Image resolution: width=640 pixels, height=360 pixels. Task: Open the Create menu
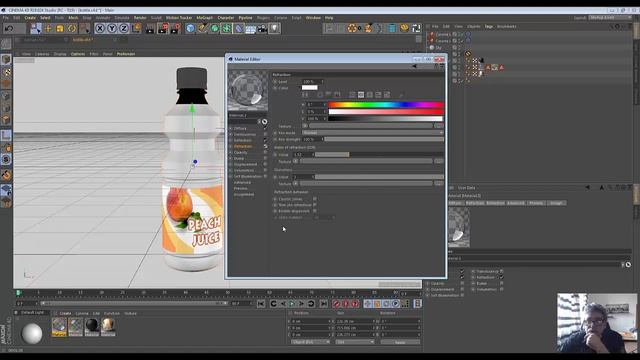coord(30,18)
